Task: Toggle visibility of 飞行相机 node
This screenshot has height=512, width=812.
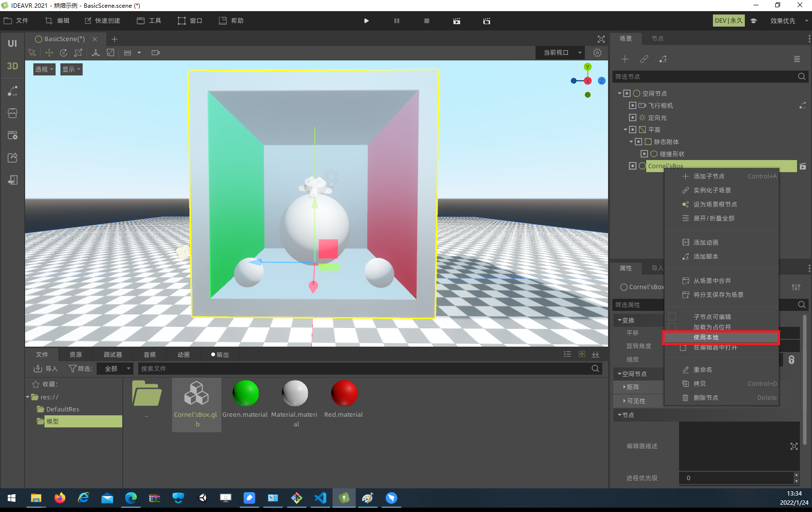Action: [x=633, y=105]
